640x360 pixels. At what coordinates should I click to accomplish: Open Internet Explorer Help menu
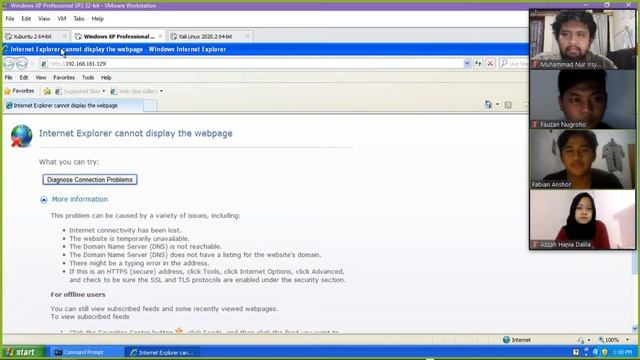[x=106, y=78]
